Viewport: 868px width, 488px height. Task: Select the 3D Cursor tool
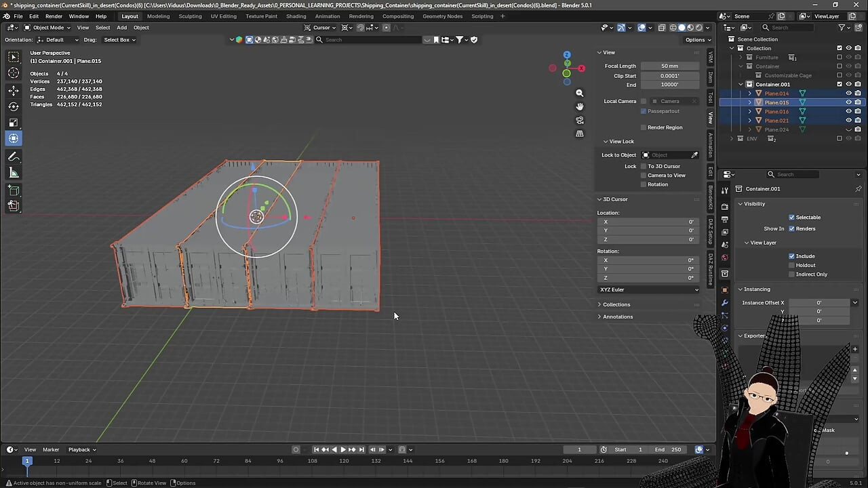tap(14, 73)
